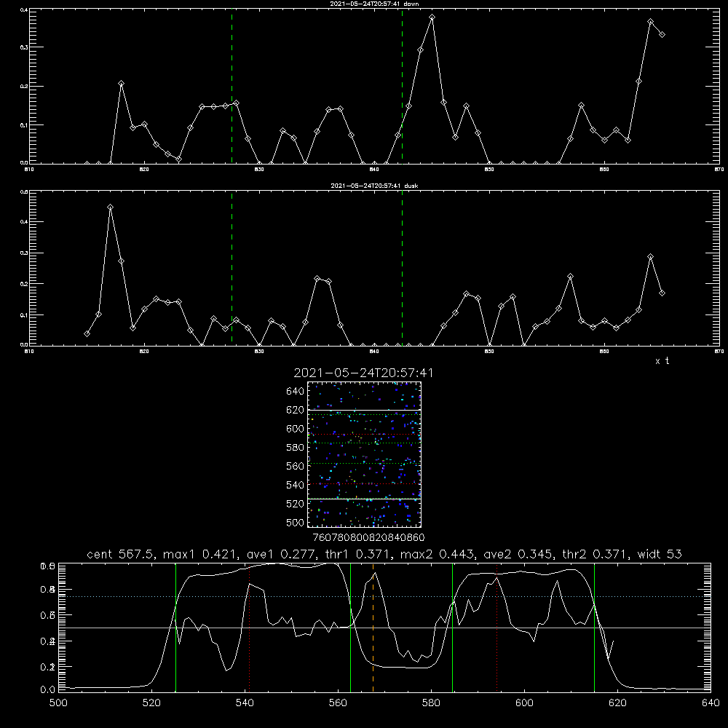728x728 pixels.
Task: Select the timestamp title above the detector image
Action: 363,373
